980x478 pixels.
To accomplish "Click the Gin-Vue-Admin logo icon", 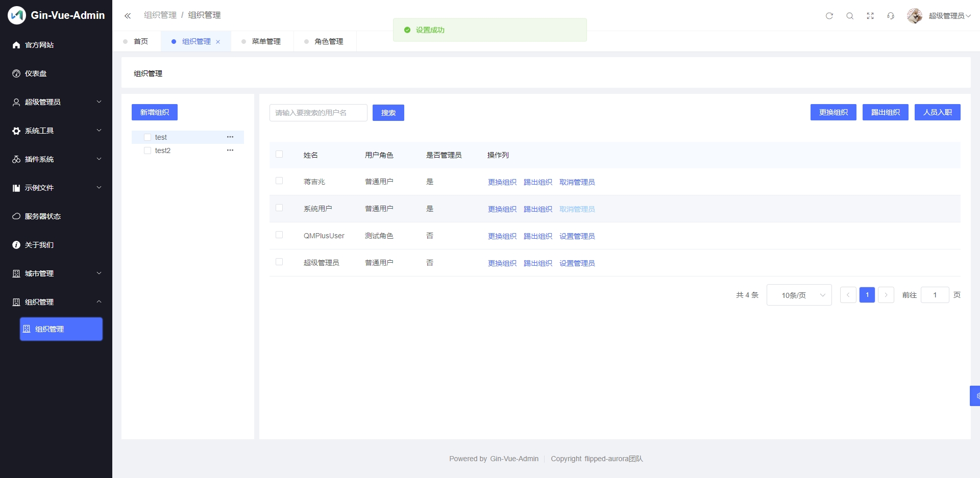I will [x=16, y=15].
